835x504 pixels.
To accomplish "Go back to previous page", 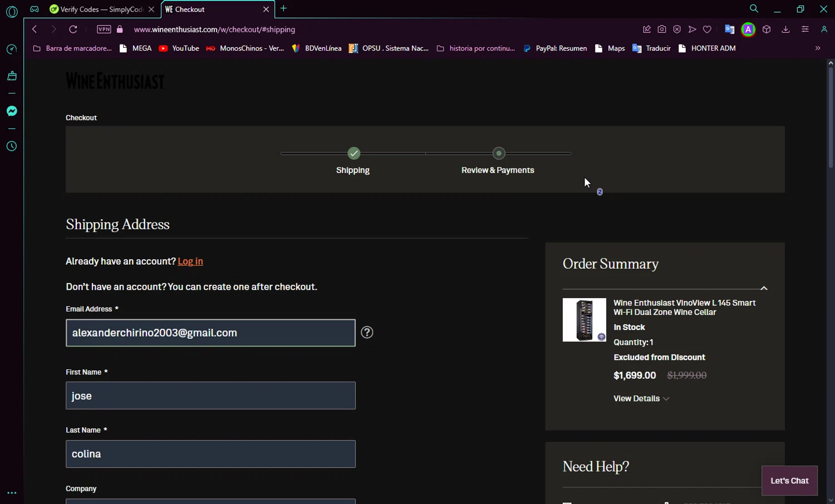I will 35,29.
